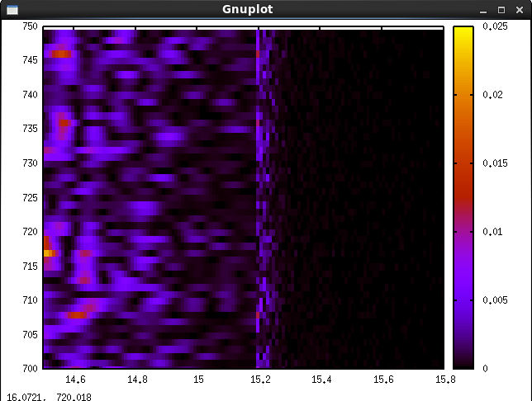Click the red hotspot near y=746 at left

tap(60, 54)
